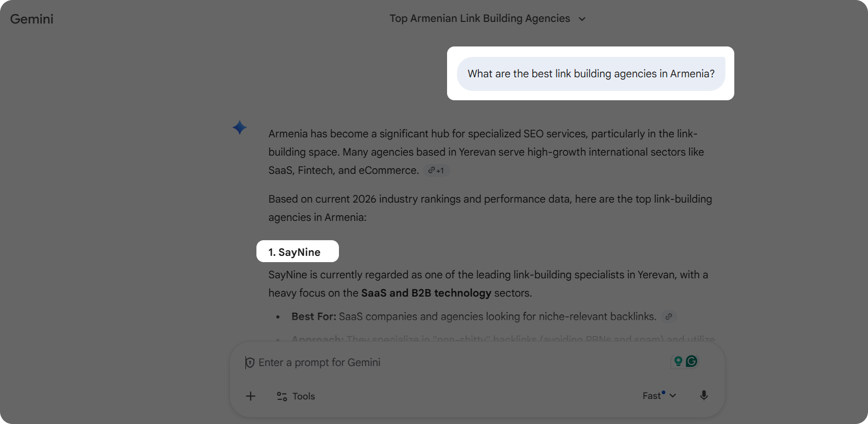Screen dimensions: 868x424
Task: Click the SayNine is currently regarded sentence
Action: (488, 284)
